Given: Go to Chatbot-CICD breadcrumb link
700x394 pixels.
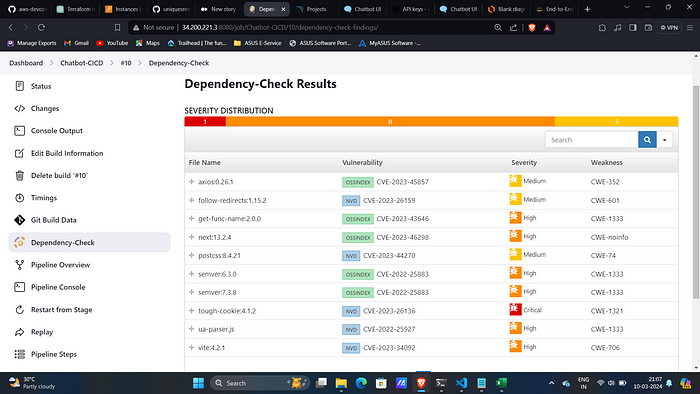Looking at the screenshot, I should click(82, 63).
